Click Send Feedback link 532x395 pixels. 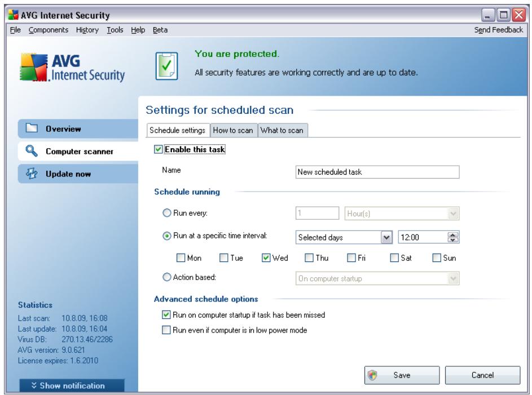click(498, 30)
